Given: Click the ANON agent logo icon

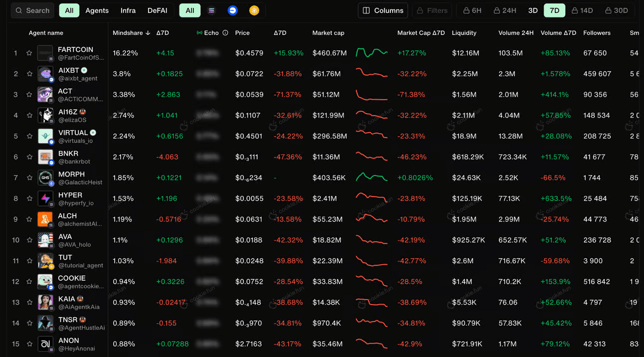Looking at the screenshot, I should click(45, 344).
